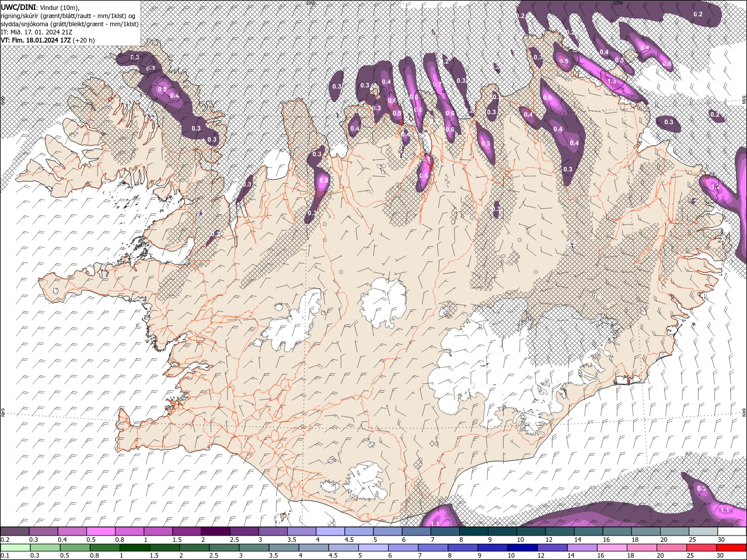747x560 pixels.
Task: Click the IT initial time line in header
Action: pyautogui.click(x=36, y=32)
